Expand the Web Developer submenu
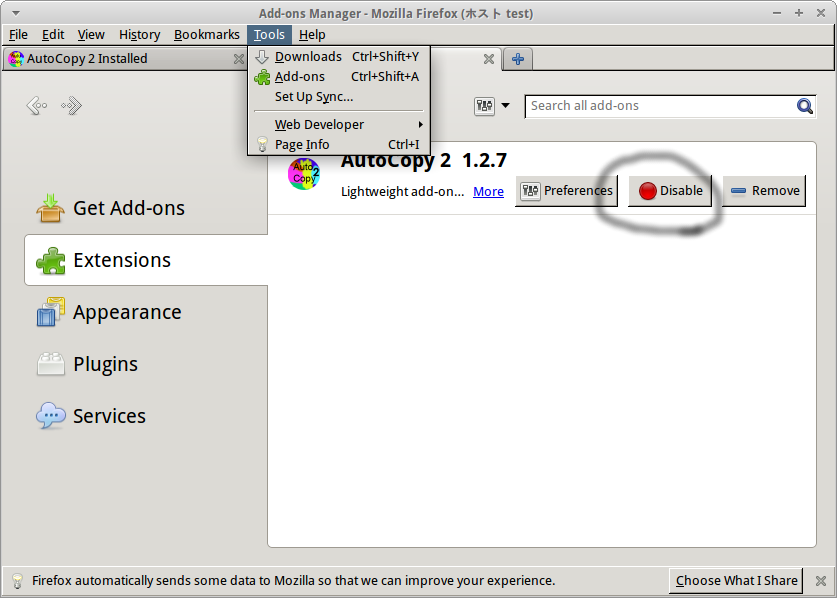 click(338, 124)
